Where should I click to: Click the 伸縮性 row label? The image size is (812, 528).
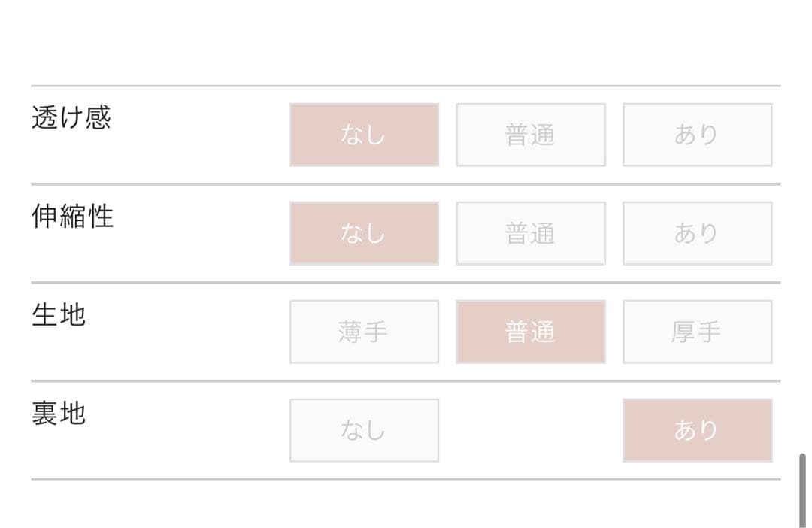pyautogui.click(x=72, y=216)
